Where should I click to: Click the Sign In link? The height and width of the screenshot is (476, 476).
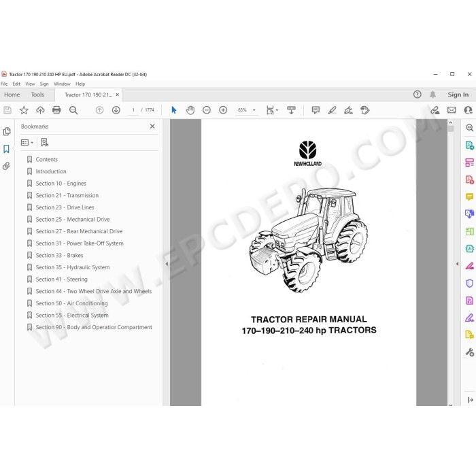point(458,95)
